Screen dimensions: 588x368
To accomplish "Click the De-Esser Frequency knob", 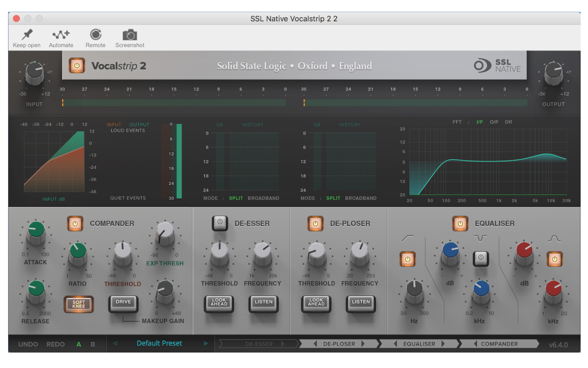I will click(263, 254).
